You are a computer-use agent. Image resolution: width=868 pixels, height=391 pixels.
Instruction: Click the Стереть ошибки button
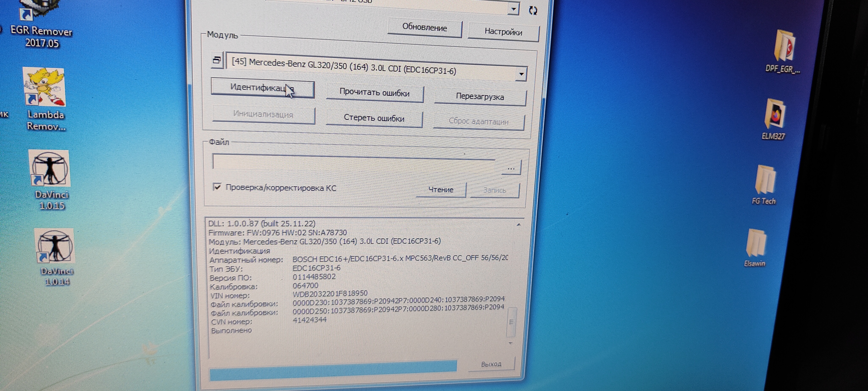[374, 118]
